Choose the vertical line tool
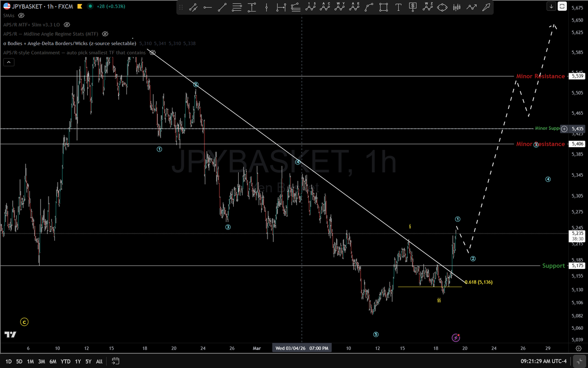This screenshot has width=588, height=368. 267,7
